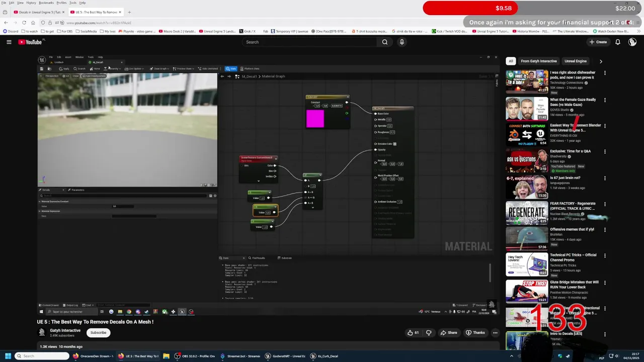The width and height of the screenshot is (644, 362).
Task: Select 'From Gatyh Interactive' filter chip
Action: pyautogui.click(x=539, y=61)
